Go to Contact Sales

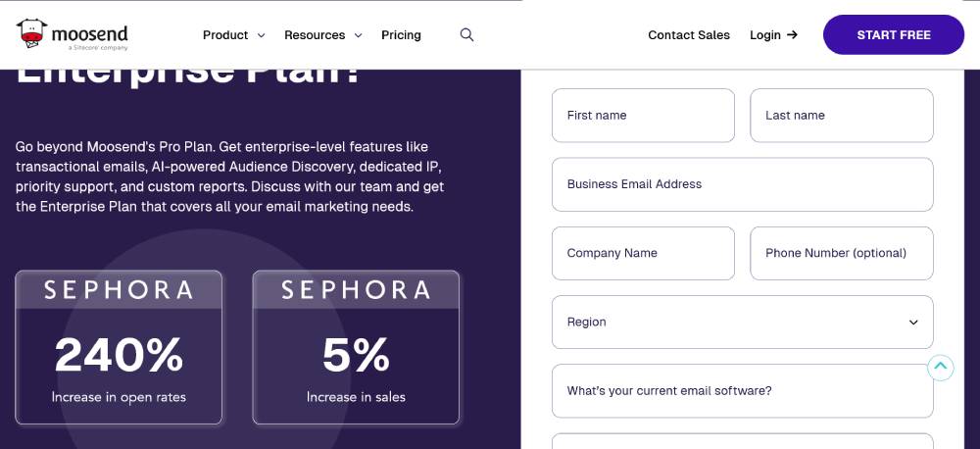pyautogui.click(x=688, y=35)
